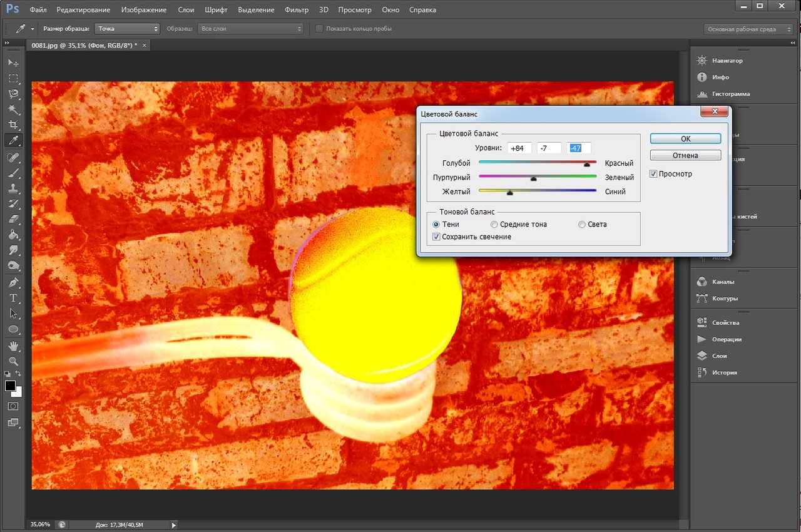The height and width of the screenshot is (532, 801).
Task: Open the Просмотр menu
Action: (x=355, y=10)
